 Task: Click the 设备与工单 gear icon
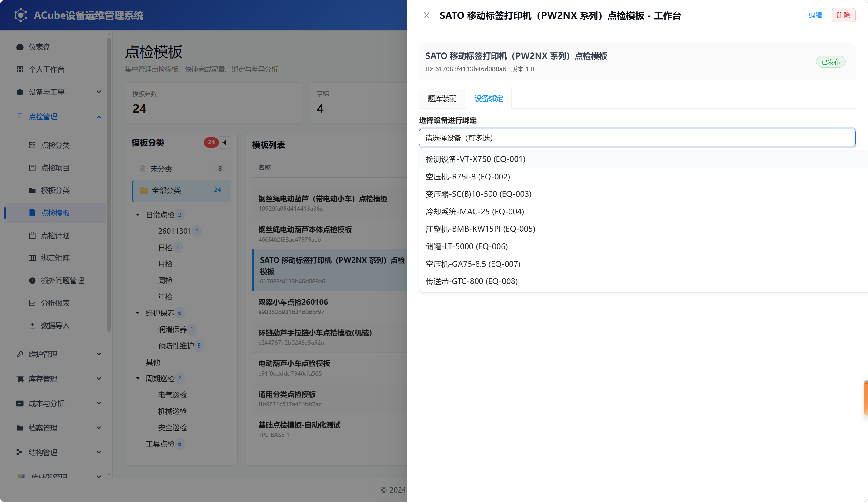pyautogui.click(x=20, y=92)
